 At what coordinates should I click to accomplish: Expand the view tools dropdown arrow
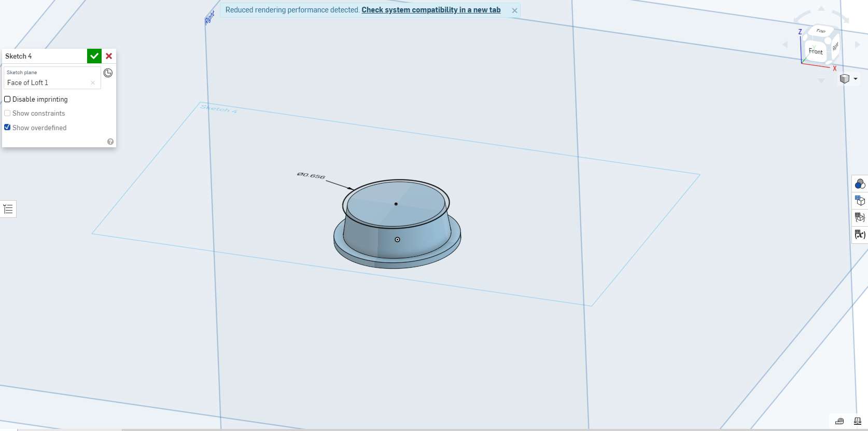[856, 79]
